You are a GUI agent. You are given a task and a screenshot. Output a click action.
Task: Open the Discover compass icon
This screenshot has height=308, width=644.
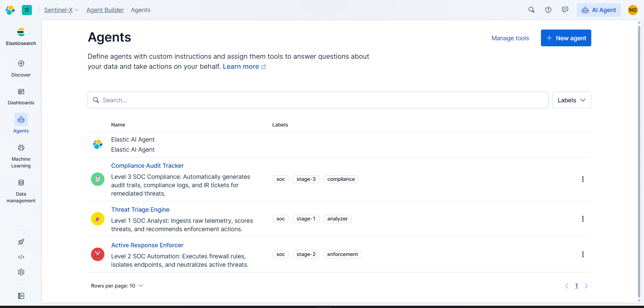pyautogui.click(x=21, y=64)
